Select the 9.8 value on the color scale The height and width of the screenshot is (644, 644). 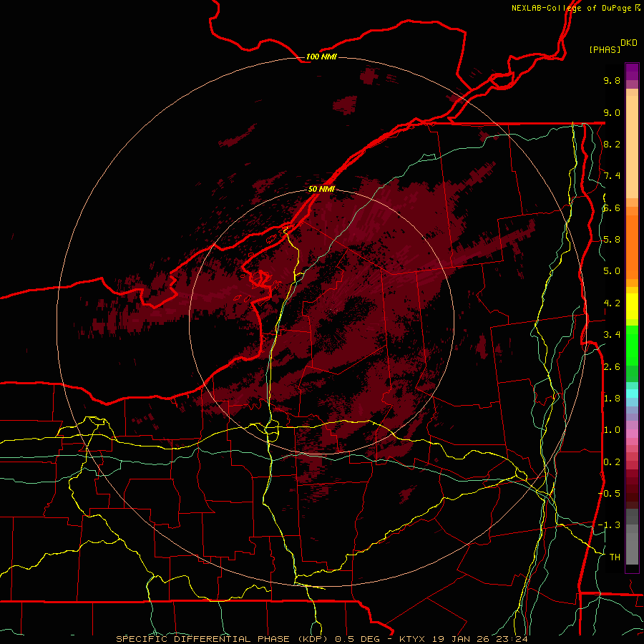[612, 80]
